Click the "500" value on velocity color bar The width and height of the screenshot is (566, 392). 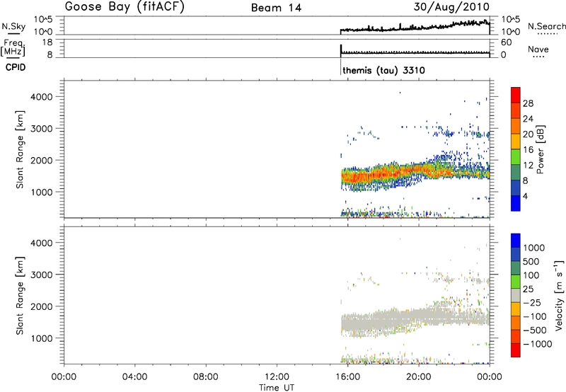(531, 262)
